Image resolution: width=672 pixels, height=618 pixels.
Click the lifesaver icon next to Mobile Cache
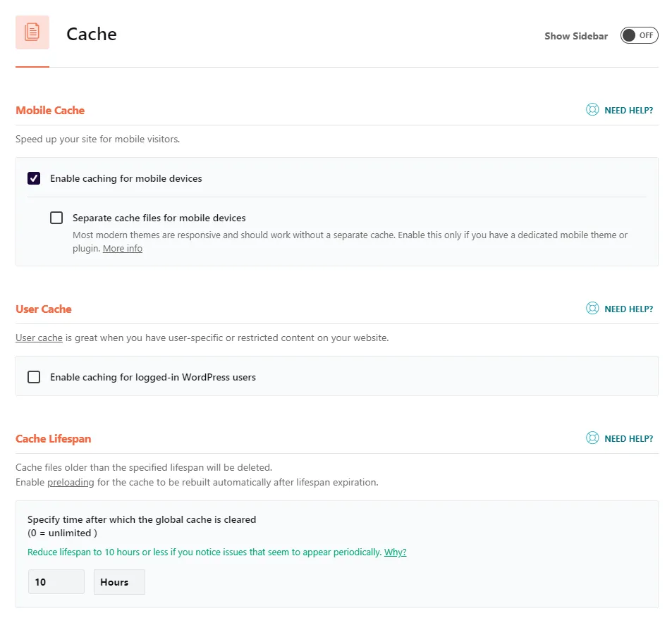tap(592, 110)
